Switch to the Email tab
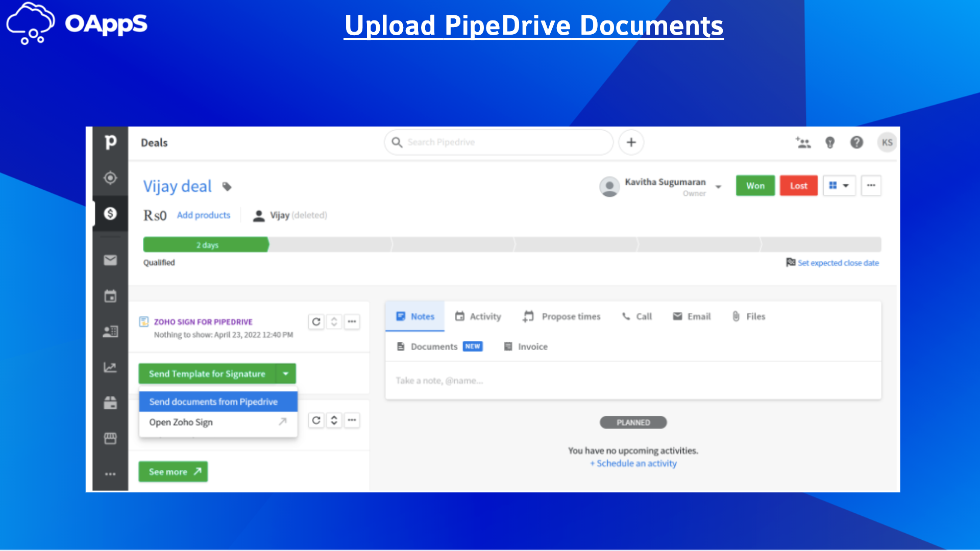This screenshot has height=551, width=980. pos(692,316)
